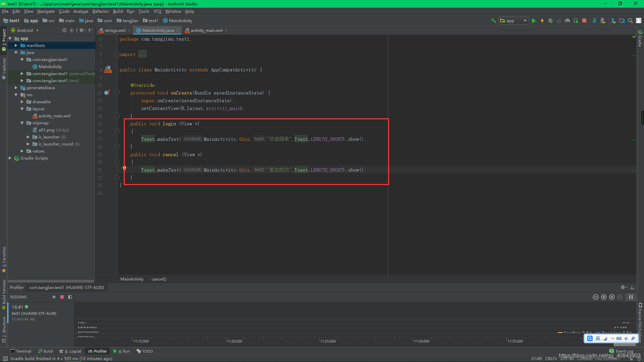Screen dimensions: 644x362
Task: Open the SDK Manager icon
Action: point(613,21)
